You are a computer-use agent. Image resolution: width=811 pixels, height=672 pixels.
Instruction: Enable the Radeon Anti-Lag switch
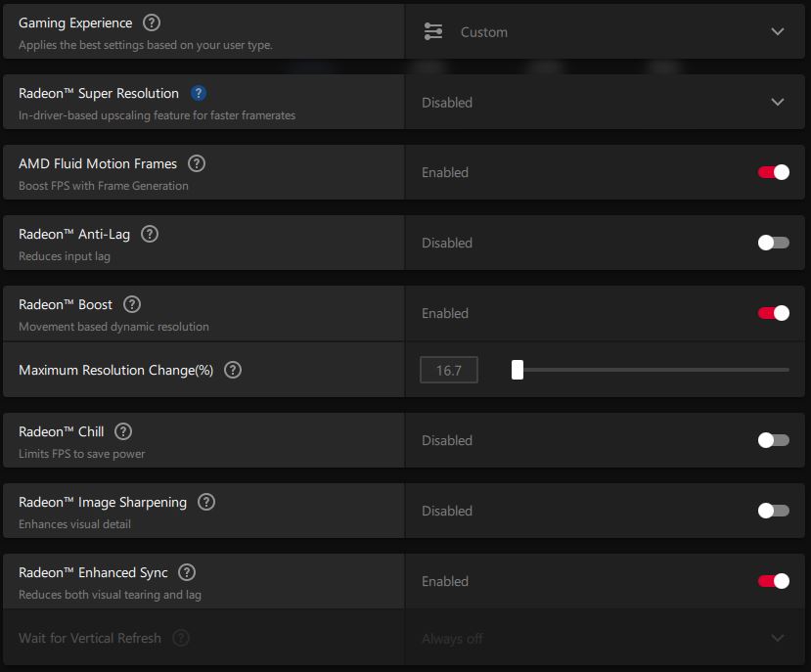[774, 243]
